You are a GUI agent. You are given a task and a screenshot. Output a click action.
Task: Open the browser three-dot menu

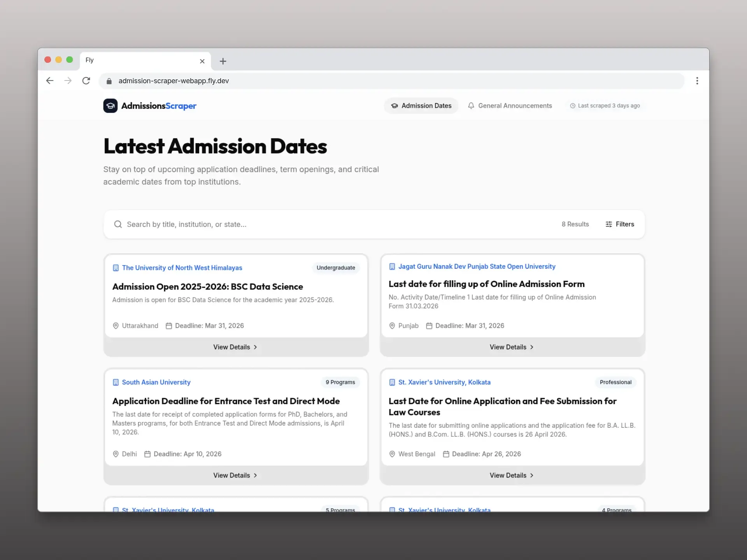point(697,80)
